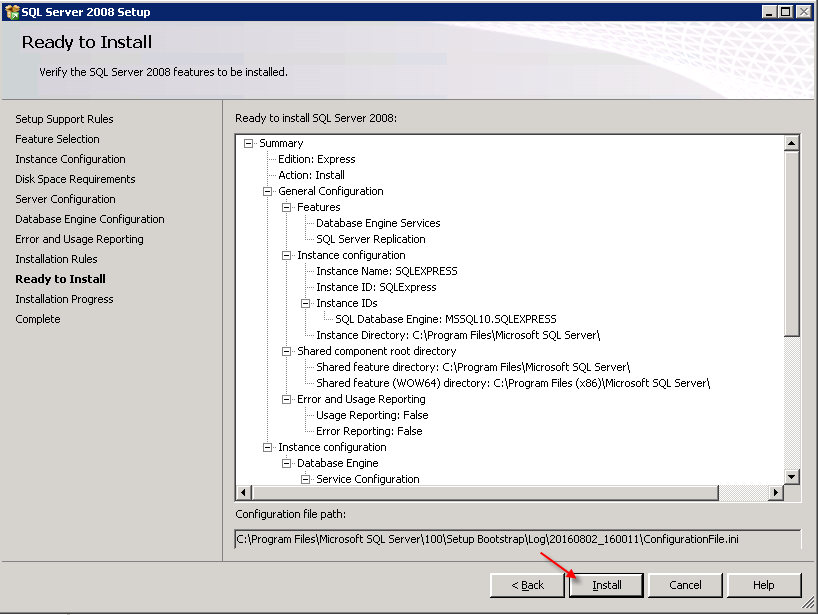
Task: Select Ready to Install sidebar step
Action: (x=61, y=279)
